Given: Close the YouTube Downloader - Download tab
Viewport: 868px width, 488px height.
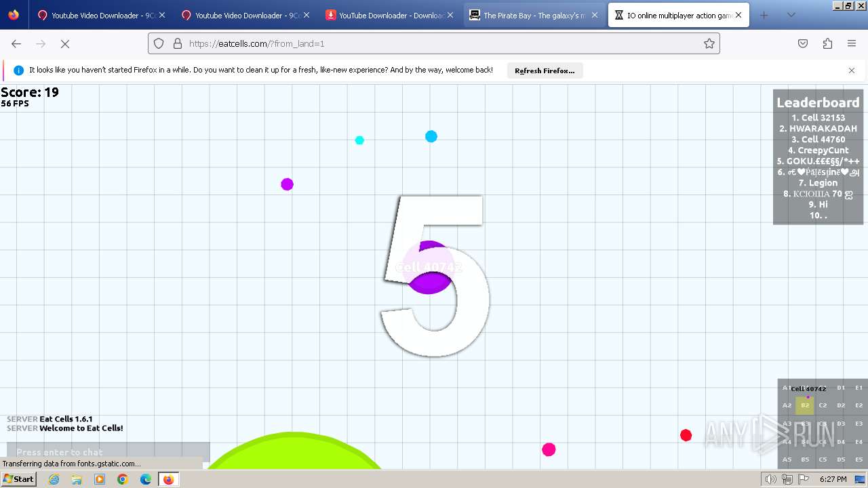Looking at the screenshot, I should coord(450,15).
